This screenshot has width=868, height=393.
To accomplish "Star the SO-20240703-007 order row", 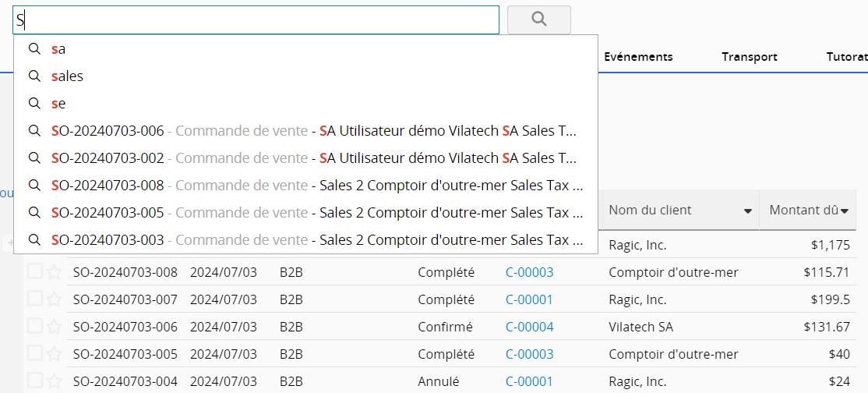I will 54,299.
